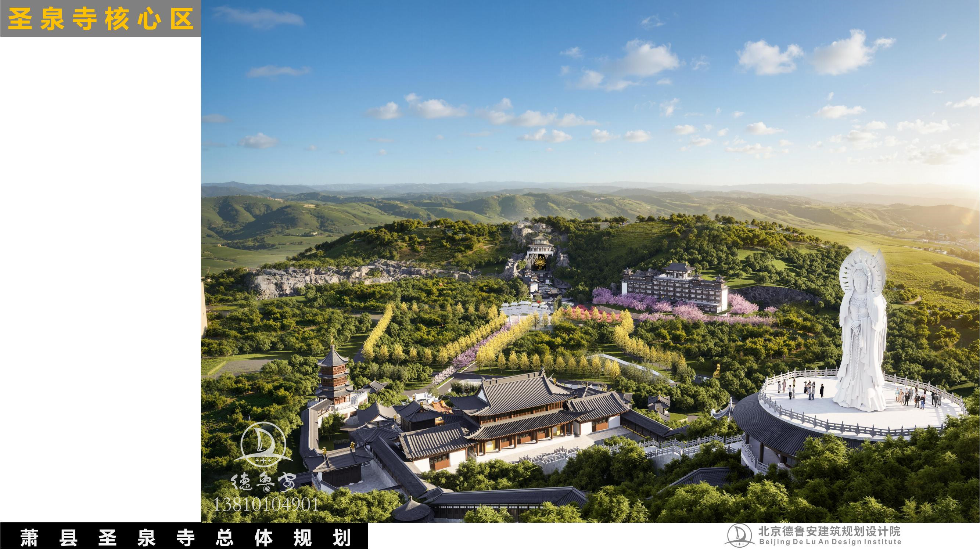Click the design institute logo beside 北京德鲁安
The image size is (980, 551).
point(740,536)
